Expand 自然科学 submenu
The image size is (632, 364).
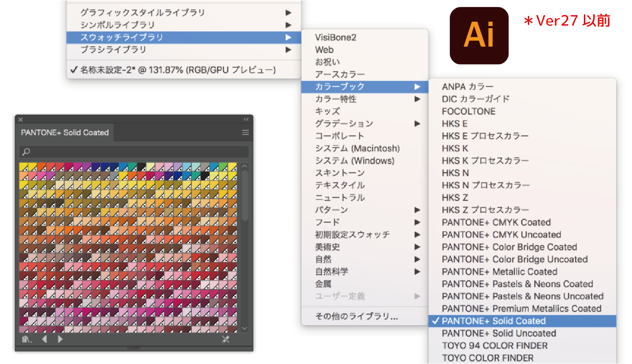[365, 272]
